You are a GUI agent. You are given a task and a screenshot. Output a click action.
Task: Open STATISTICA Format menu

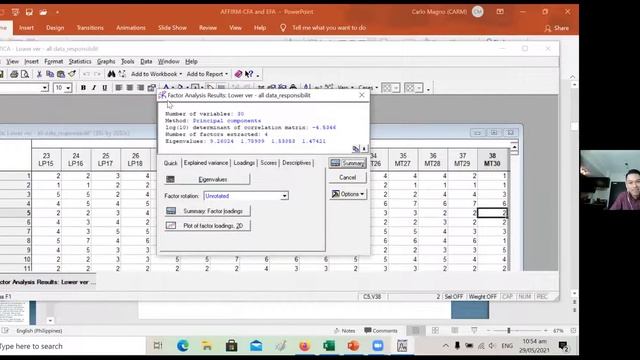[53, 61]
